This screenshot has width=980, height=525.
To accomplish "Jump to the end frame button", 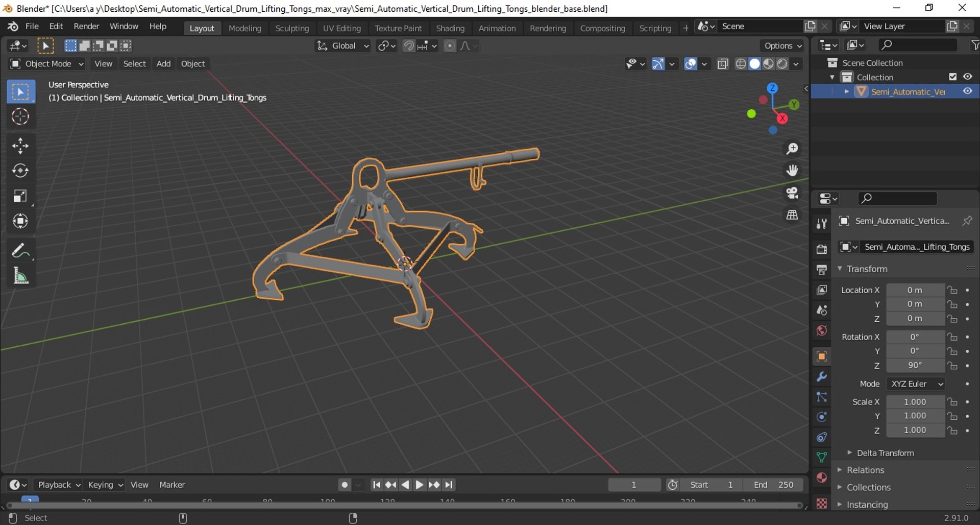I will (449, 485).
